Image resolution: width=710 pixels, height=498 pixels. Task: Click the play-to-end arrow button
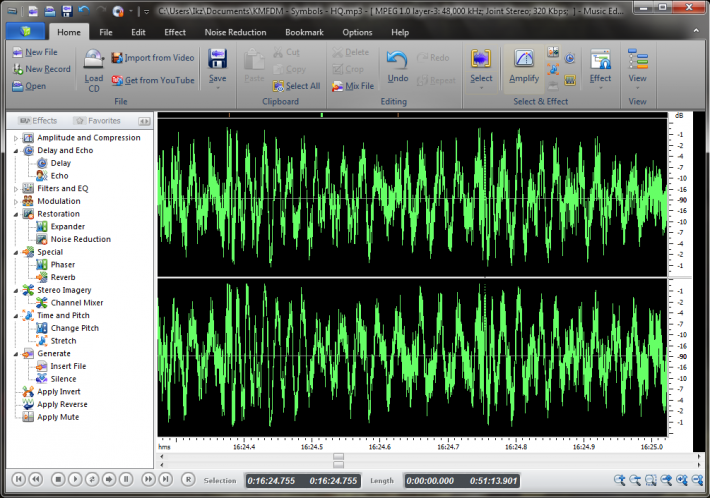point(109,479)
